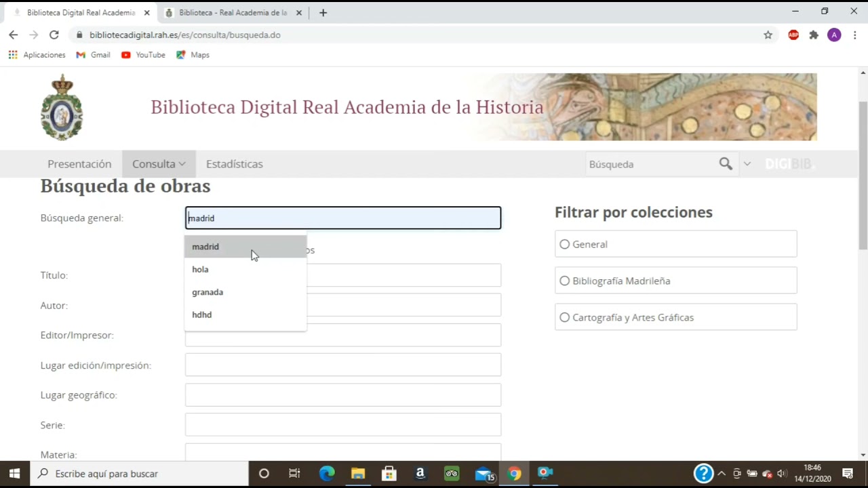Image resolution: width=868 pixels, height=488 pixels.
Task: Open the Estadísticas menu item
Action: (234, 164)
